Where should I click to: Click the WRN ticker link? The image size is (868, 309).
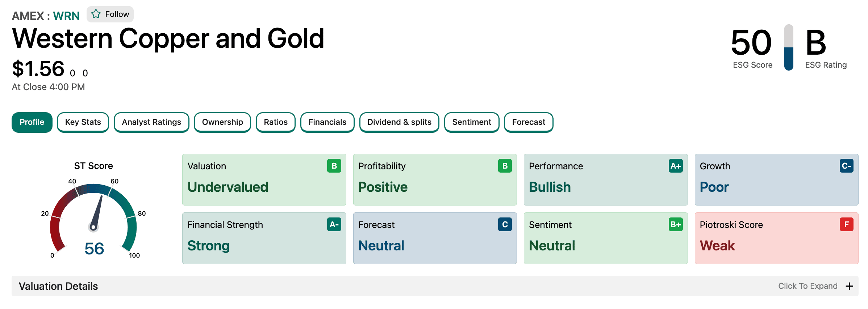(x=66, y=16)
